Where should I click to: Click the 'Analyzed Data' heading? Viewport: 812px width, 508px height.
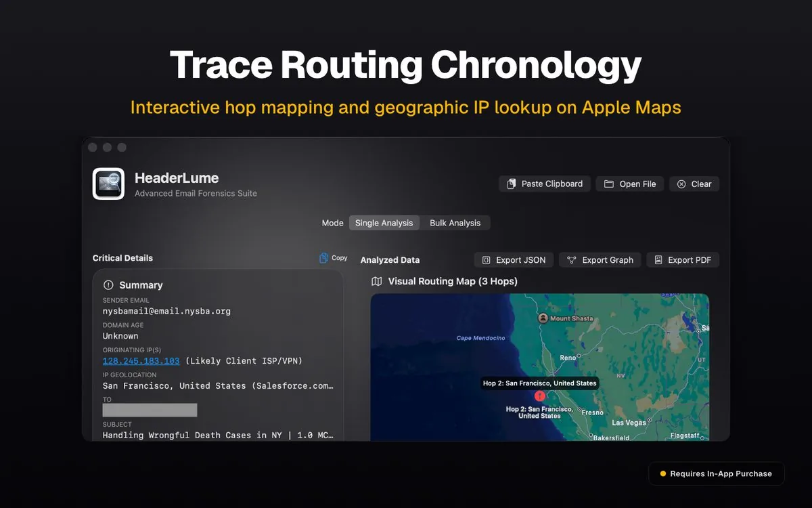click(390, 260)
